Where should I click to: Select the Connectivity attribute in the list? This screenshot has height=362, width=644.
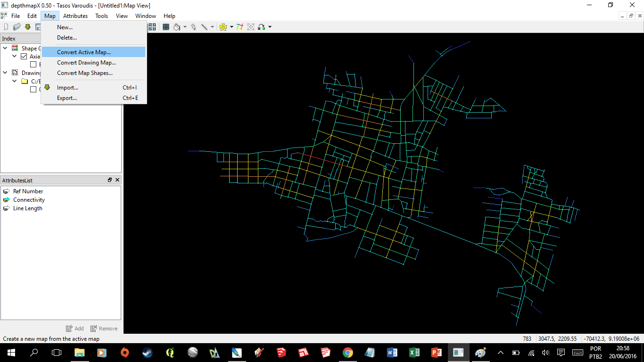29,200
